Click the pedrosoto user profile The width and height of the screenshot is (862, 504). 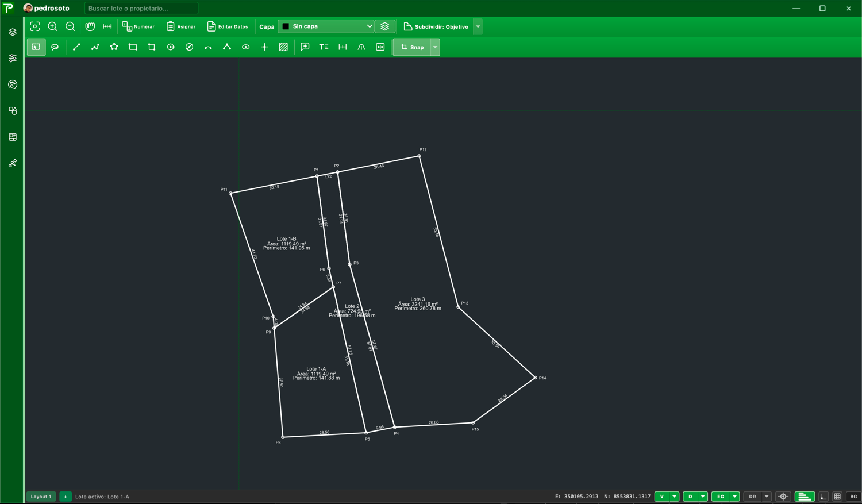point(47,8)
